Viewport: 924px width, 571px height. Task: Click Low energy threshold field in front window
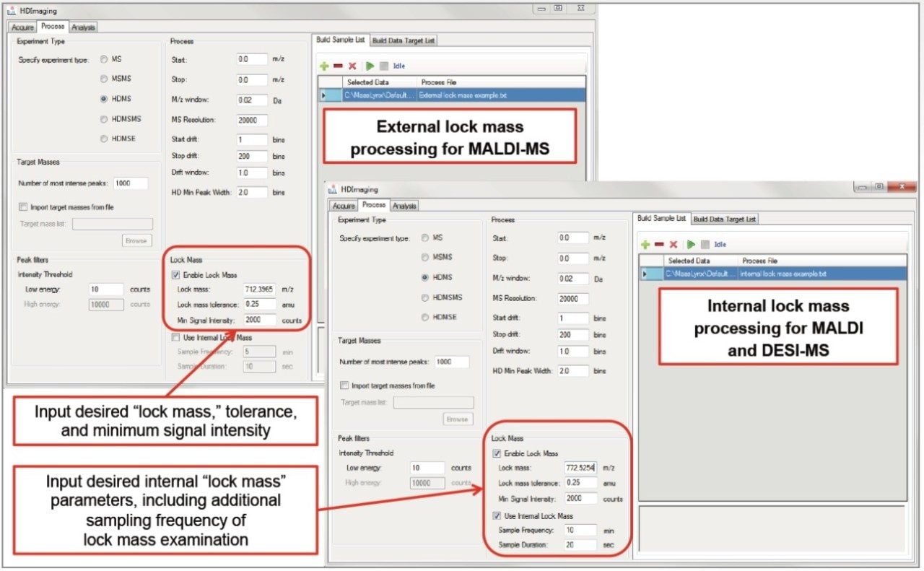[x=427, y=468]
